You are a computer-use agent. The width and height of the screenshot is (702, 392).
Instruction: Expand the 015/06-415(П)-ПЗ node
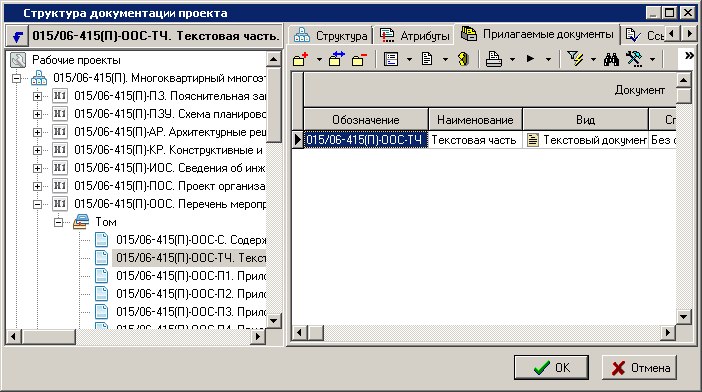tap(38, 96)
